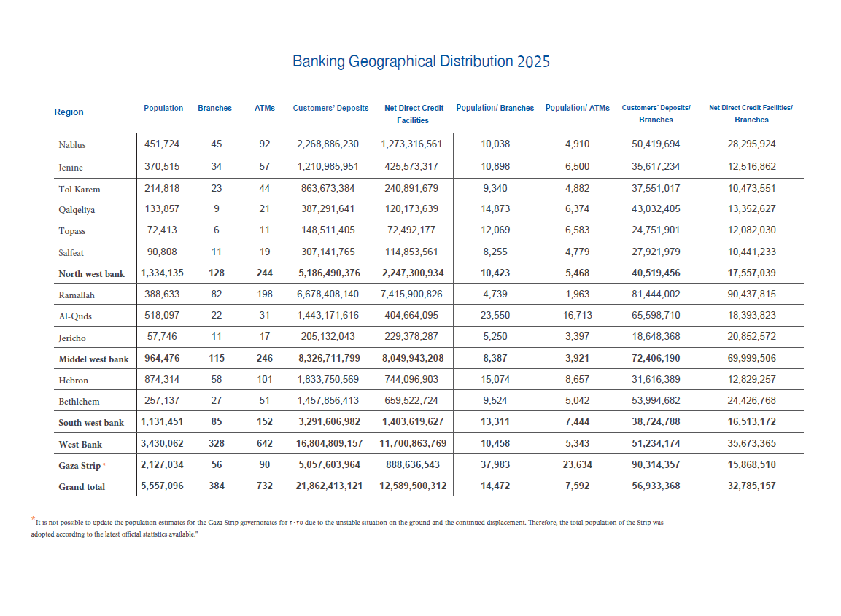Click Salfeat deposits value 307,141,765

[328, 252]
